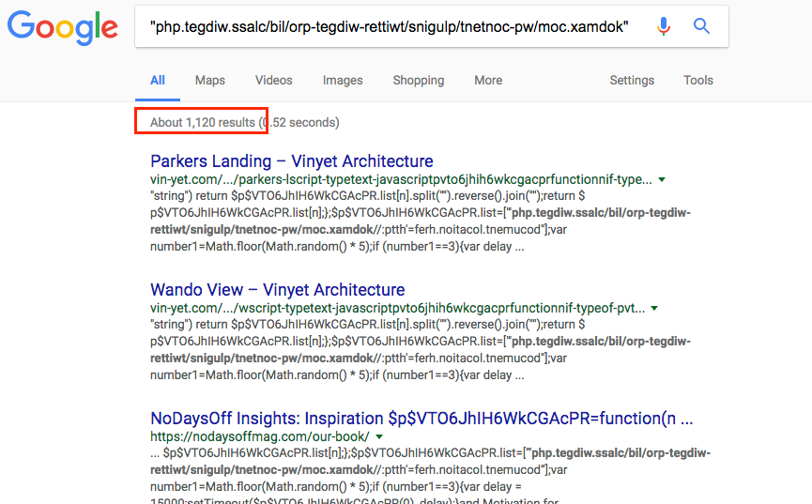Click the https://nodaysoffmag.com/our-book/ URL
The image size is (812, 504).
point(260,436)
